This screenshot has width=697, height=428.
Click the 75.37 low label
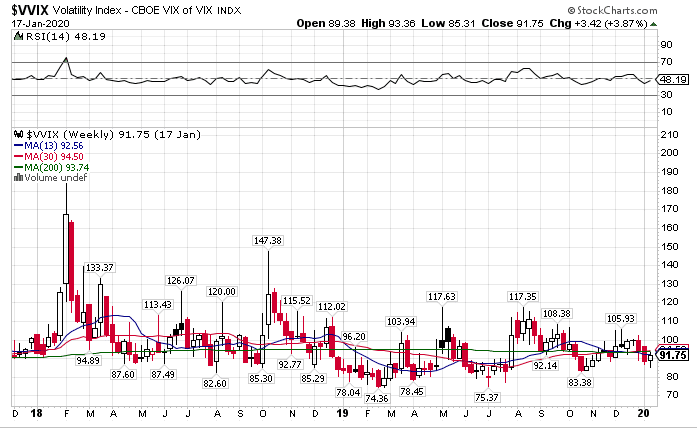click(487, 397)
